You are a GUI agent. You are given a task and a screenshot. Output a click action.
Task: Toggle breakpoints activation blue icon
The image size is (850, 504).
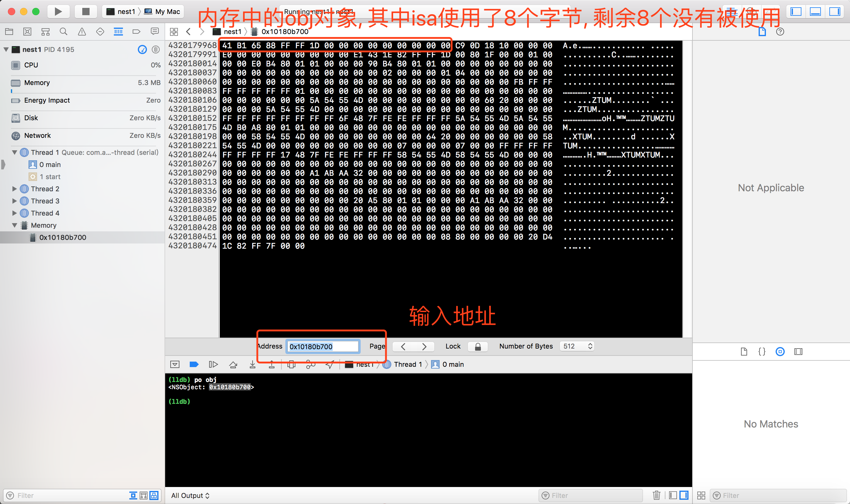tap(194, 364)
